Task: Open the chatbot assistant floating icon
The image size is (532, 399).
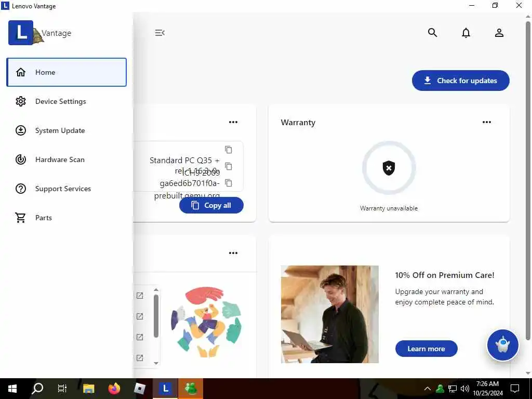Action: tap(502, 345)
